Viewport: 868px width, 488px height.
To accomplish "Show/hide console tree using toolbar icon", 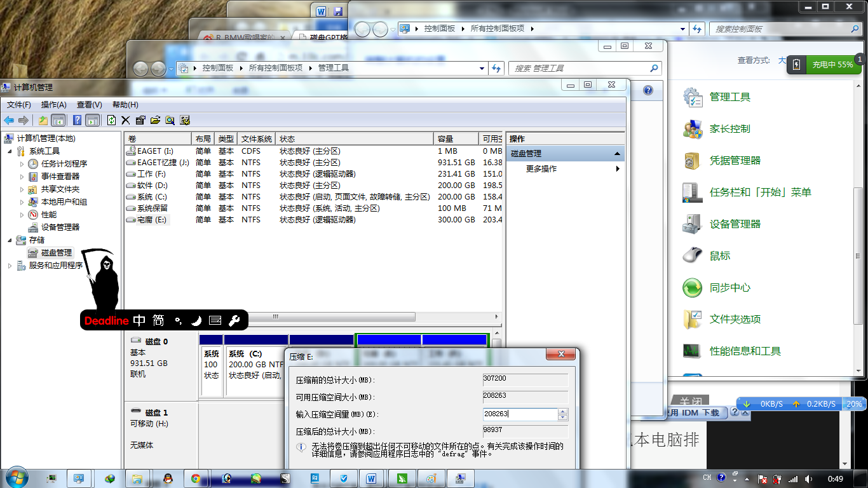I will tap(57, 120).
